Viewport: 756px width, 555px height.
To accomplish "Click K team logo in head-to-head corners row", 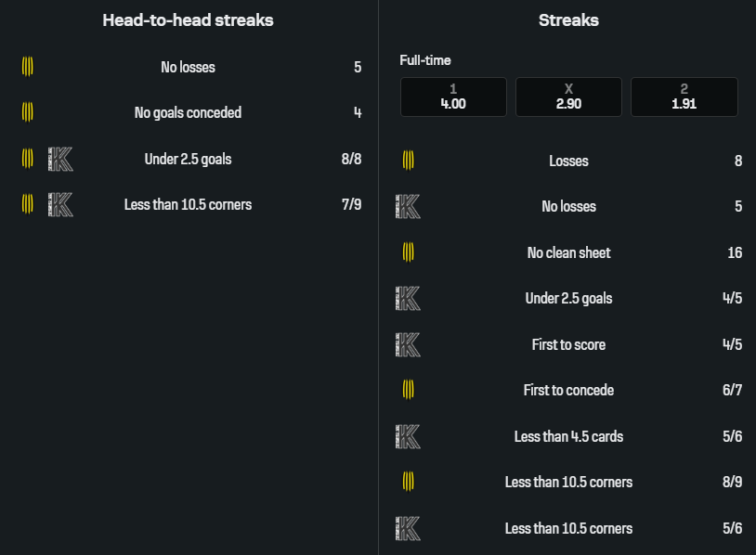I will (x=60, y=204).
